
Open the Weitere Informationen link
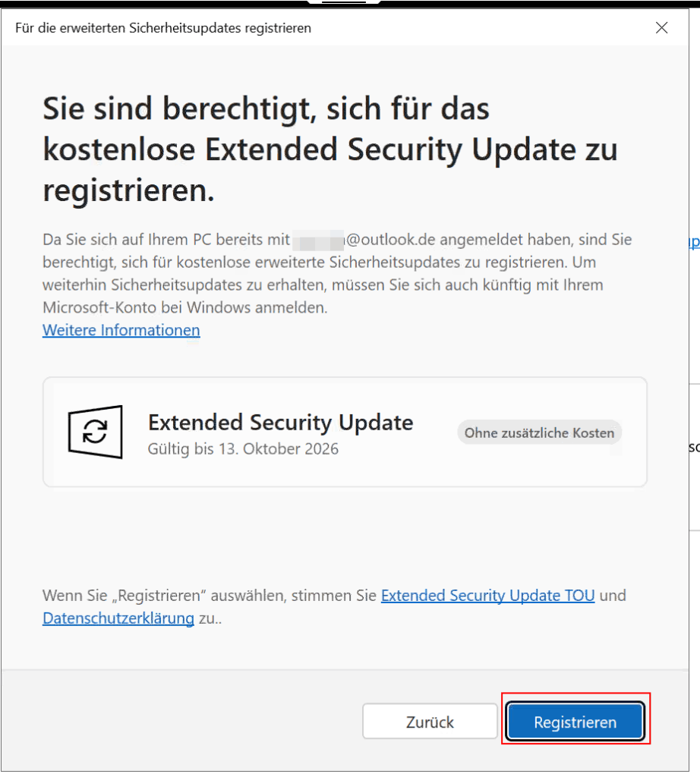click(x=121, y=330)
